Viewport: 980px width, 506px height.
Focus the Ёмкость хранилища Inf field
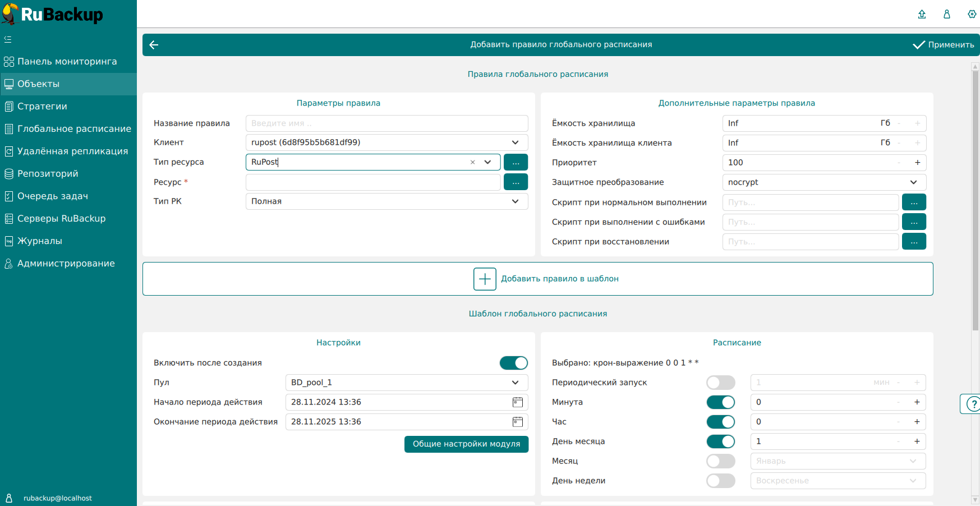coord(824,123)
